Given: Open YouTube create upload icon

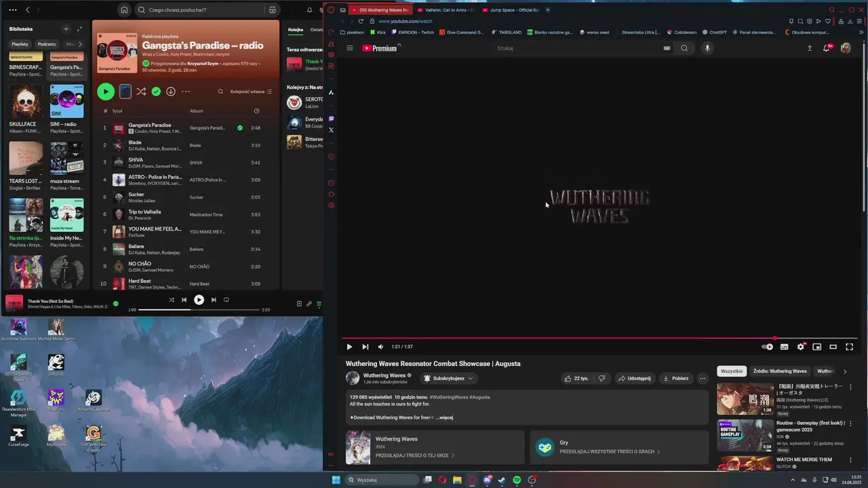Looking at the screenshot, I should tap(809, 48).
